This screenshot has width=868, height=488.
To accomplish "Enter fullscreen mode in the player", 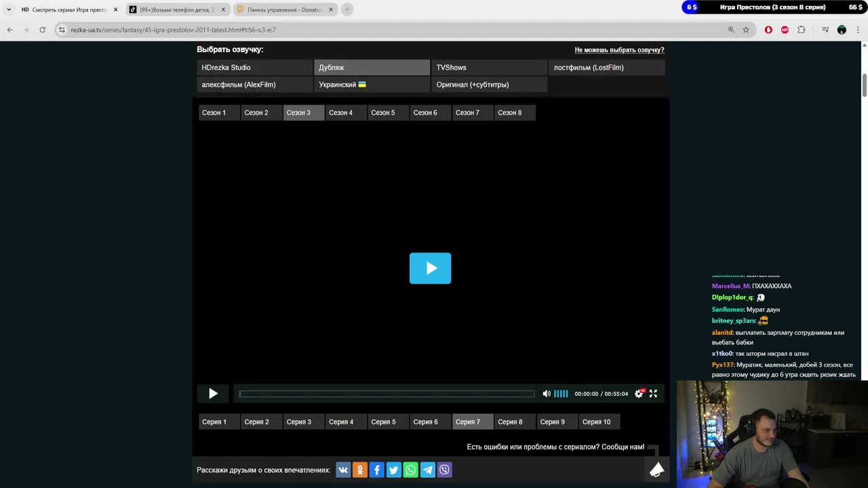I will point(653,394).
